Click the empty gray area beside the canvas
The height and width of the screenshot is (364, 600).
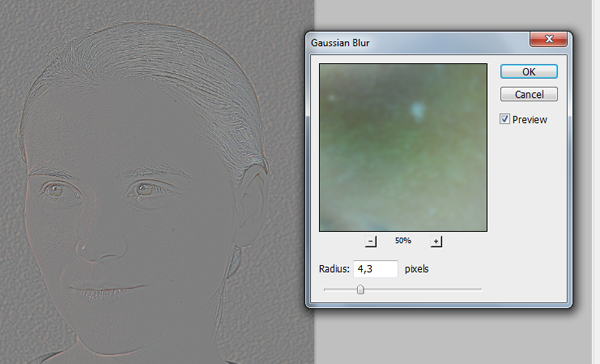click(x=452, y=337)
